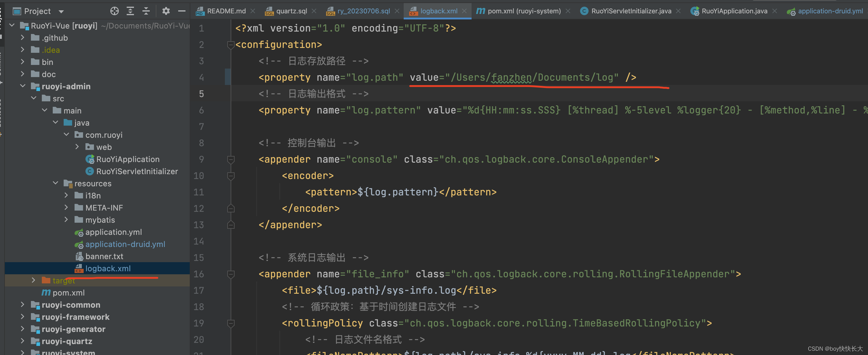Expand the ruoyi-common module
The width and height of the screenshot is (868, 355).
[22, 305]
